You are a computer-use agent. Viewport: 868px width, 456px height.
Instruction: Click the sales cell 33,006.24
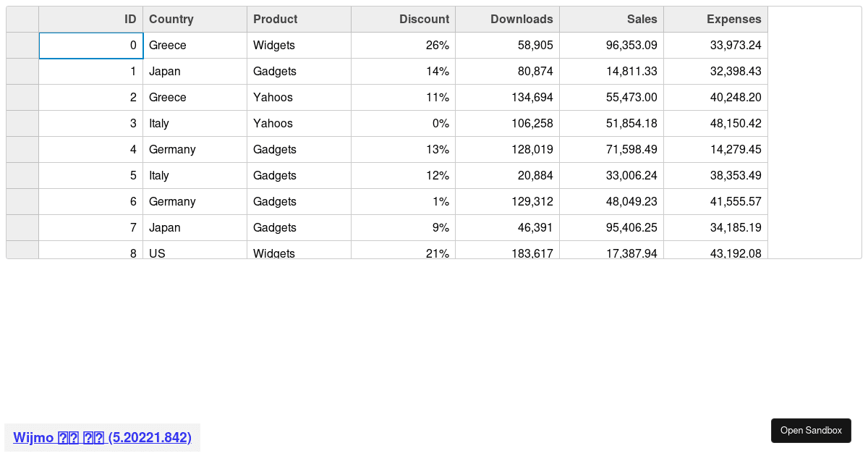point(612,176)
